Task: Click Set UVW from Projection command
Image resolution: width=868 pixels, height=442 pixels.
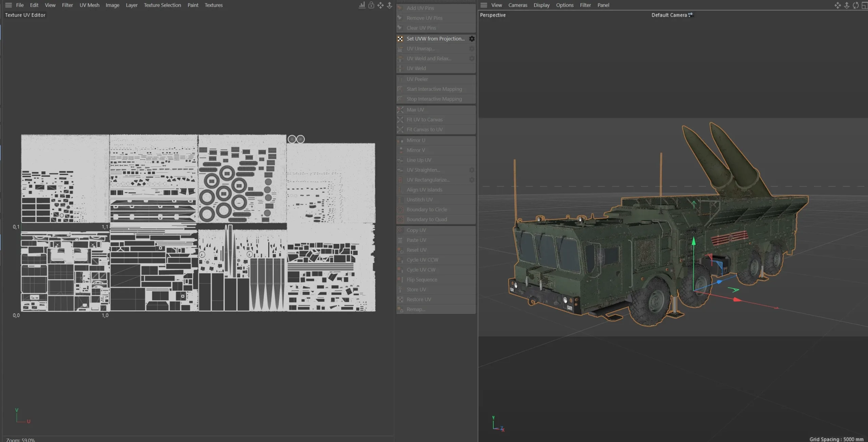Action: point(435,39)
